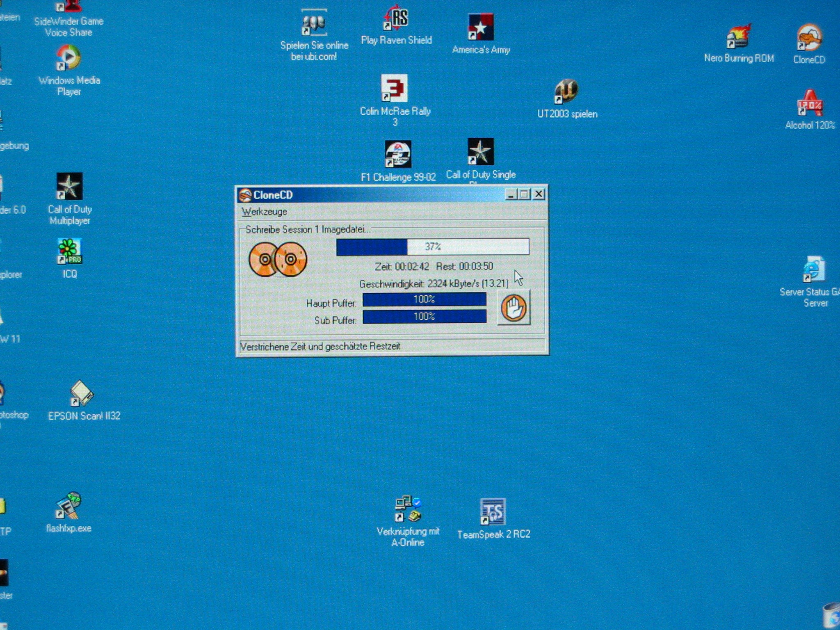Click the CloneCD window title bar
The height and width of the screenshot is (630, 840).
pyautogui.click(x=369, y=195)
